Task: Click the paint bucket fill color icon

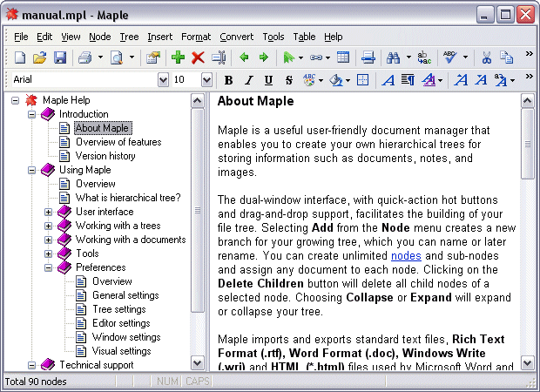Action: pos(336,80)
